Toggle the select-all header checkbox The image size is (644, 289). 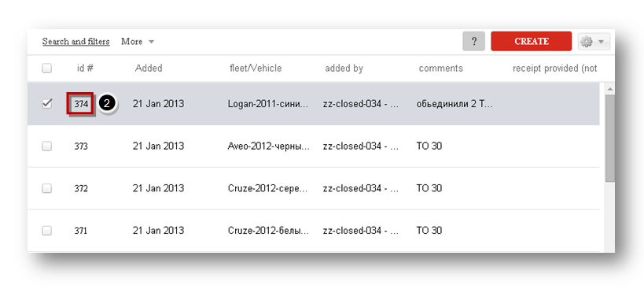point(47,69)
